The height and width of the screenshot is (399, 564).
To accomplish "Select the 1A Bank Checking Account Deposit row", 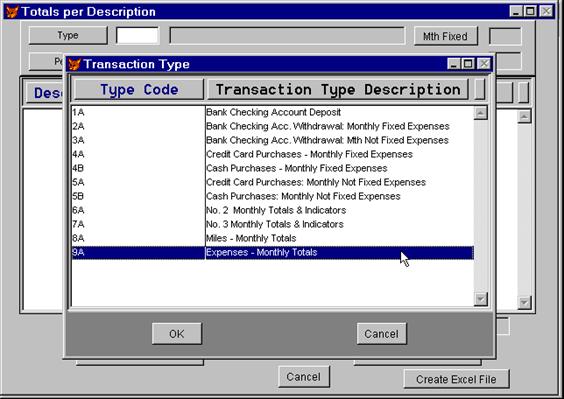I will [273, 112].
